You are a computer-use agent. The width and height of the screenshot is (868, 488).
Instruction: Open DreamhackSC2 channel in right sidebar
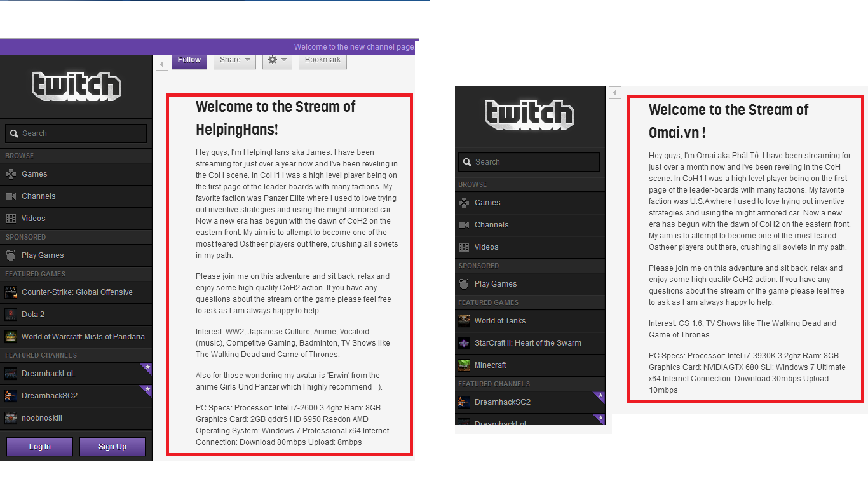click(530, 402)
